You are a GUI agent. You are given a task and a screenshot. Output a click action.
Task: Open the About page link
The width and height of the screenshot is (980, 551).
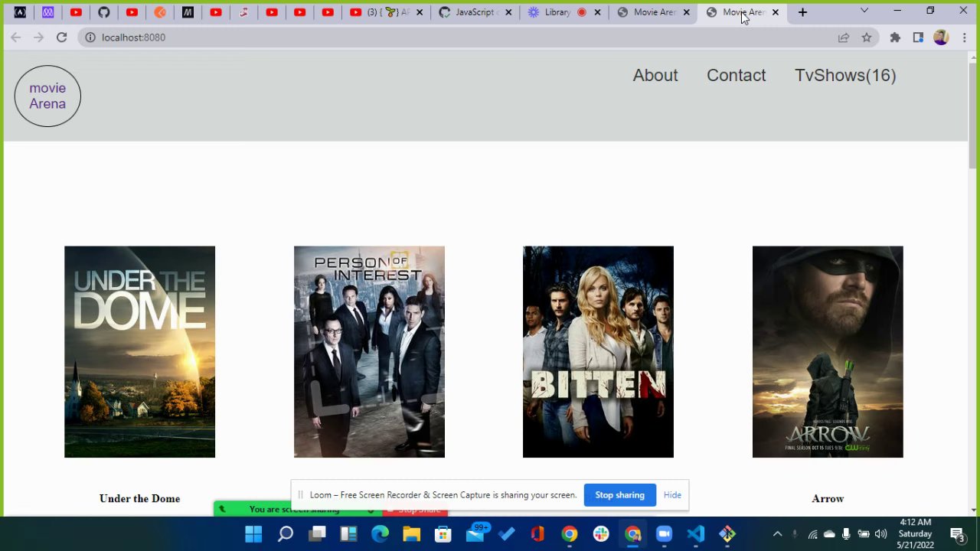(655, 75)
